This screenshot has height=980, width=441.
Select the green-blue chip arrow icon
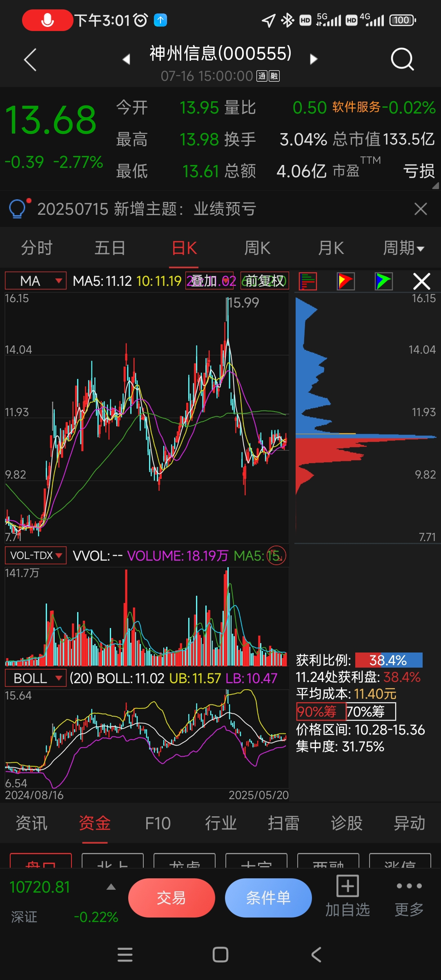coord(383,281)
